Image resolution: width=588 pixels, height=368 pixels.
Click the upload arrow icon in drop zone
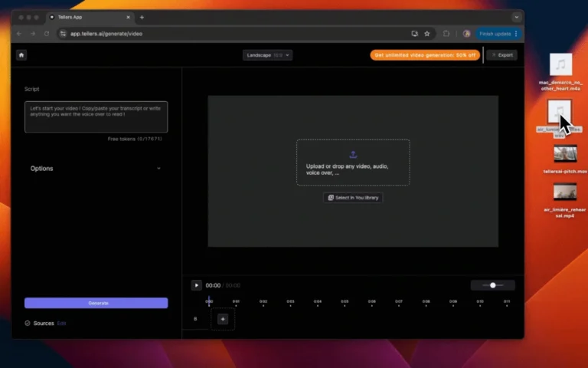[353, 154]
